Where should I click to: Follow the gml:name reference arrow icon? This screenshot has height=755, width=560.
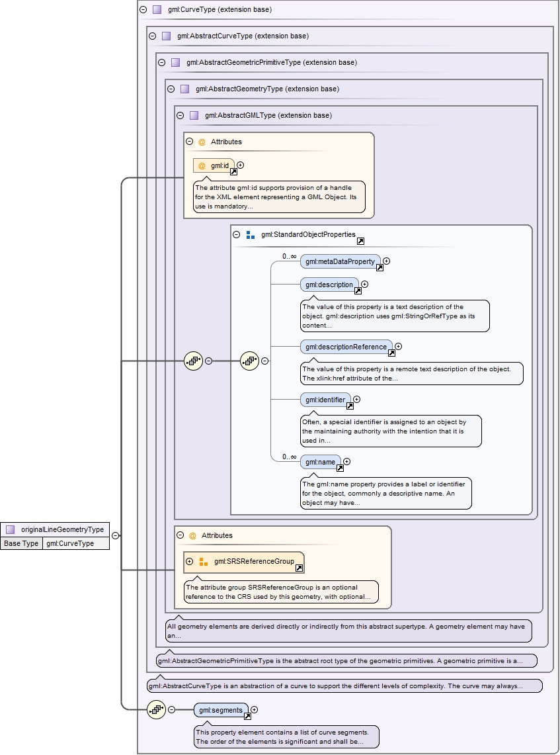(x=340, y=468)
